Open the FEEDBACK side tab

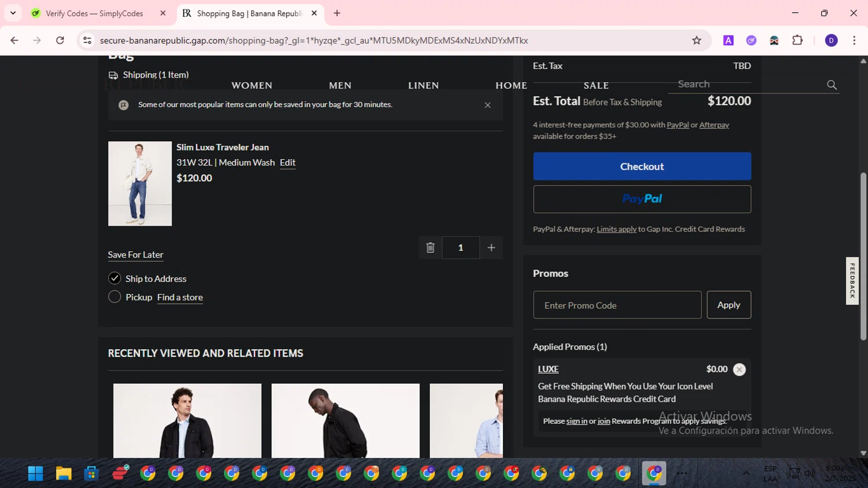[x=852, y=281]
